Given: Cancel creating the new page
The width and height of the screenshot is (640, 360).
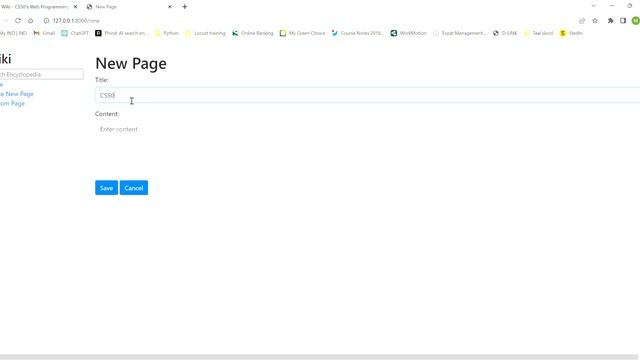Looking at the screenshot, I should click(134, 188).
